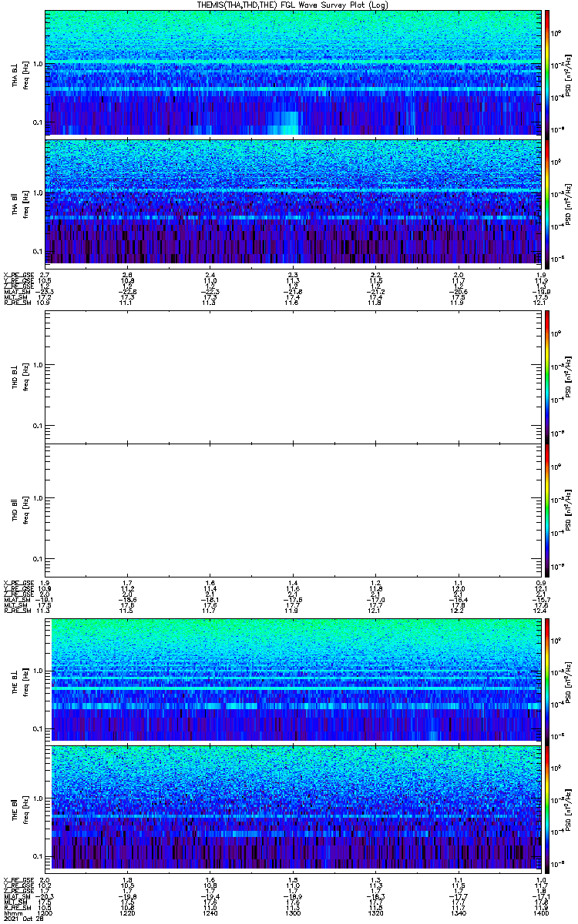Screen dimensions: 578x924
Task: Click the 1340 time label on the bottom axis
Action: click(x=458, y=914)
